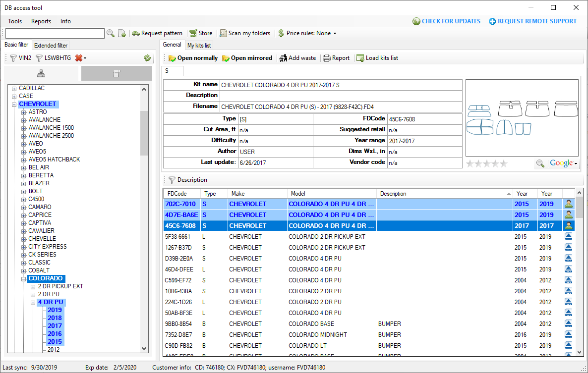Open the Reports menu

(x=41, y=21)
